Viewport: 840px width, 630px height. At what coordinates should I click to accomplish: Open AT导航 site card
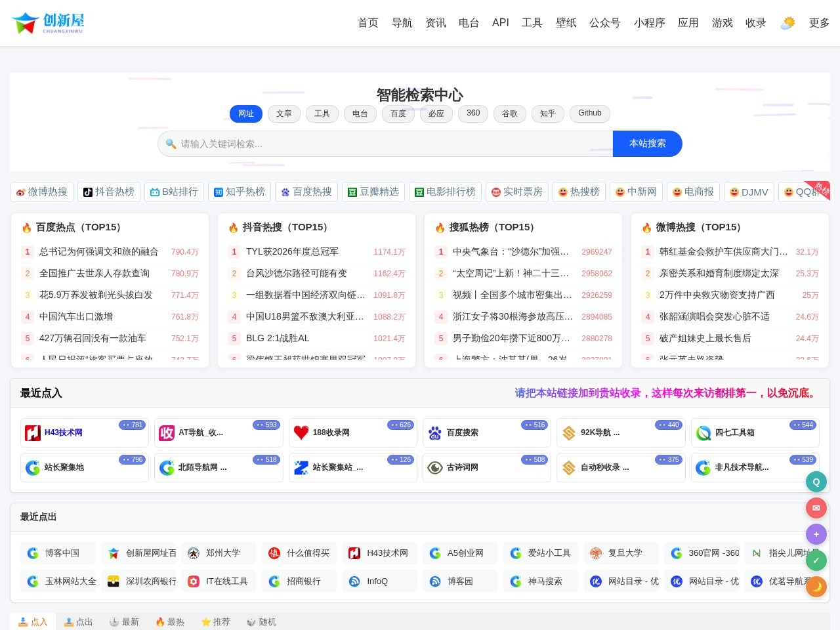click(x=219, y=432)
